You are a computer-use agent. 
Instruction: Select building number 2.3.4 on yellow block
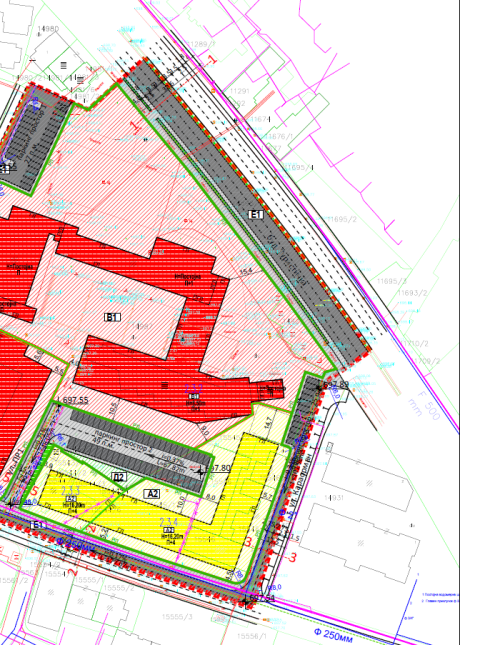(x=169, y=522)
